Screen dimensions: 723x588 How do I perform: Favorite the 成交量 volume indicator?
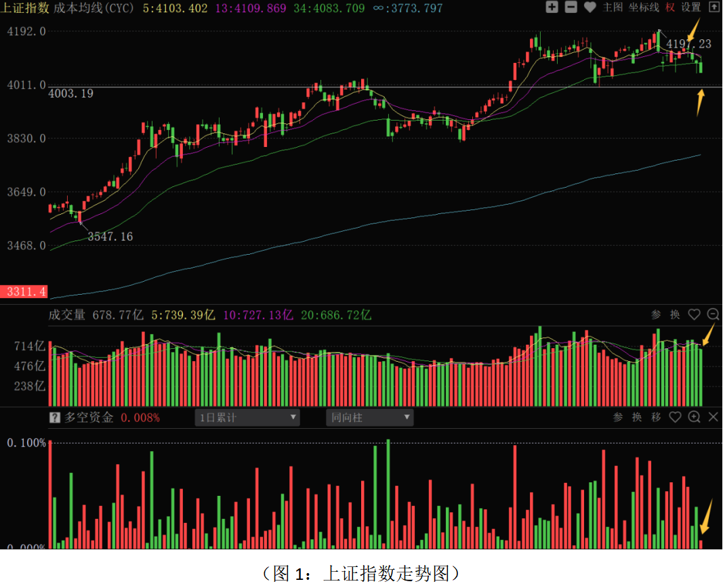click(694, 314)
